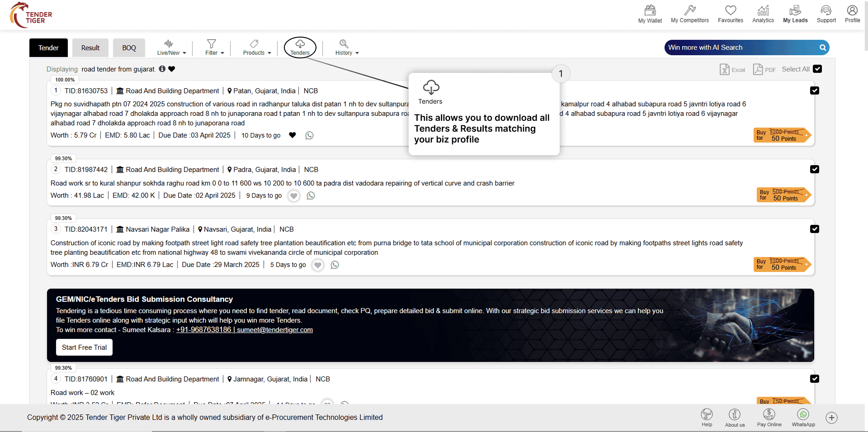Image resolution: width=868 pixels, height=433 pixels.
Task: Open the Analytics chart icon
Action: [763, 10]
